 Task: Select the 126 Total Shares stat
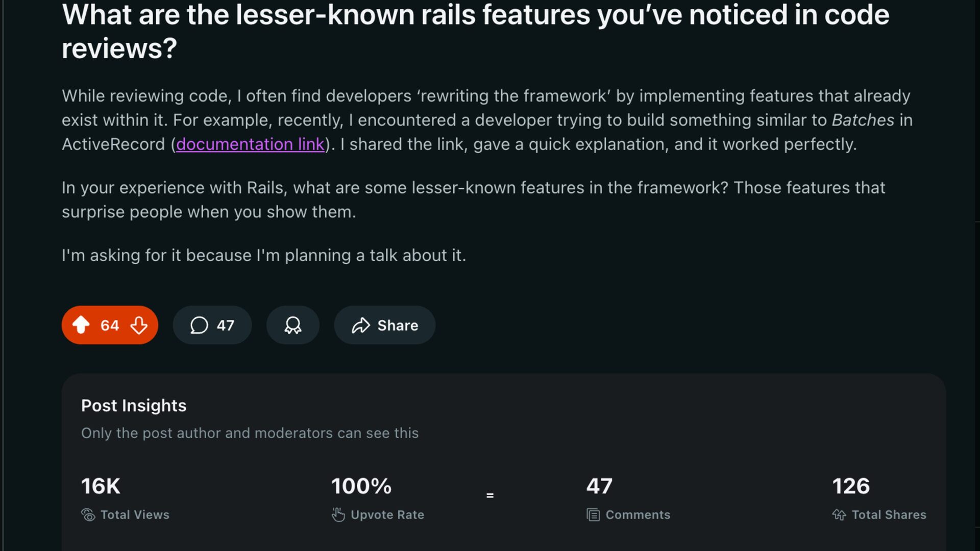coord(851,486)
